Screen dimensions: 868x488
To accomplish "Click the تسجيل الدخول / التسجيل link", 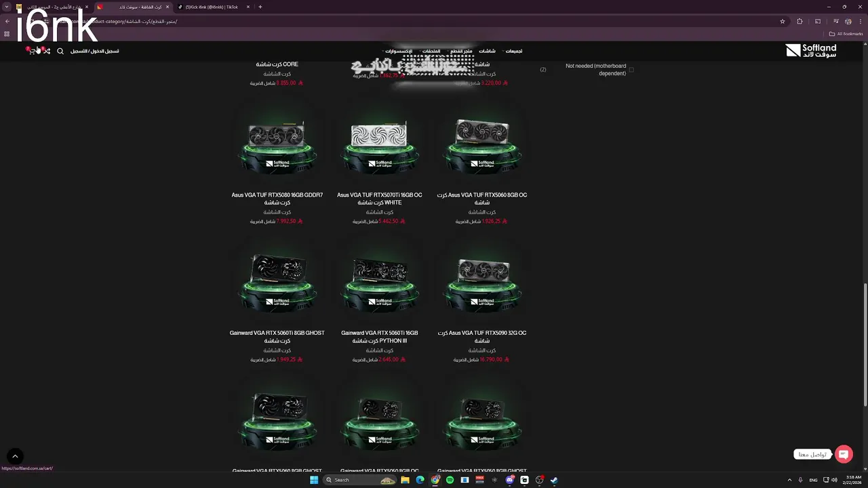I will click(x=95, y=51).
